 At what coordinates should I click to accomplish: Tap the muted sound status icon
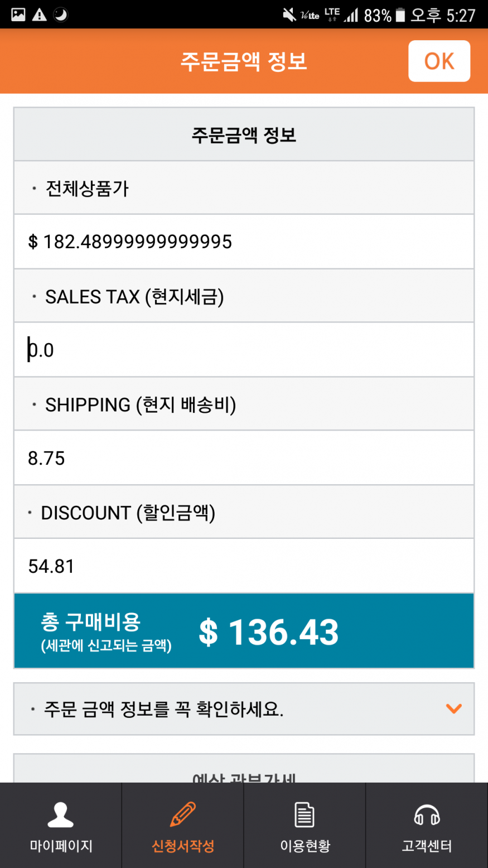289,15
